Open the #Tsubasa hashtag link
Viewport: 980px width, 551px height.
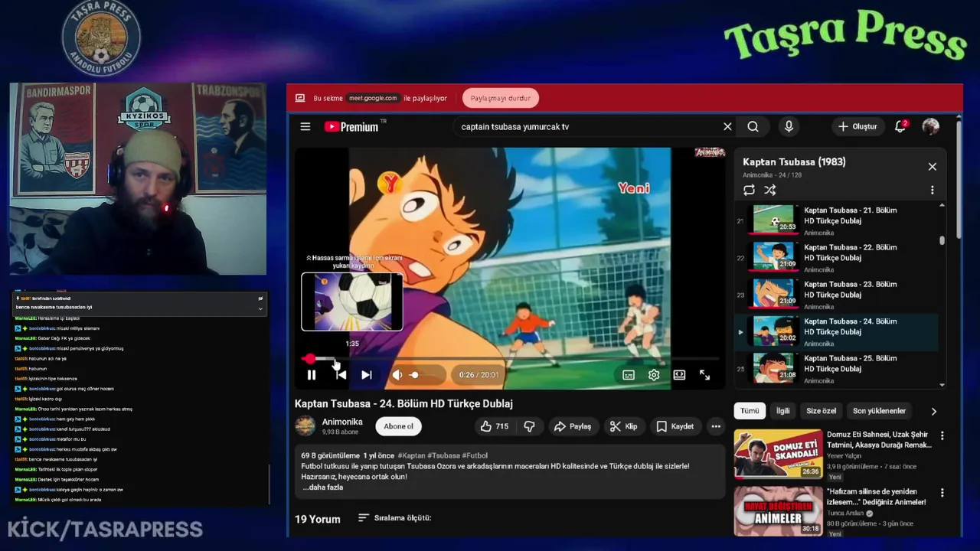pos(444,455)
